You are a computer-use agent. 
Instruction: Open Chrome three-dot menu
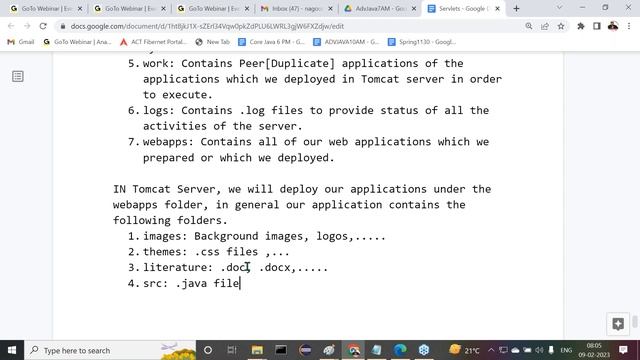[x=629, y=26]
